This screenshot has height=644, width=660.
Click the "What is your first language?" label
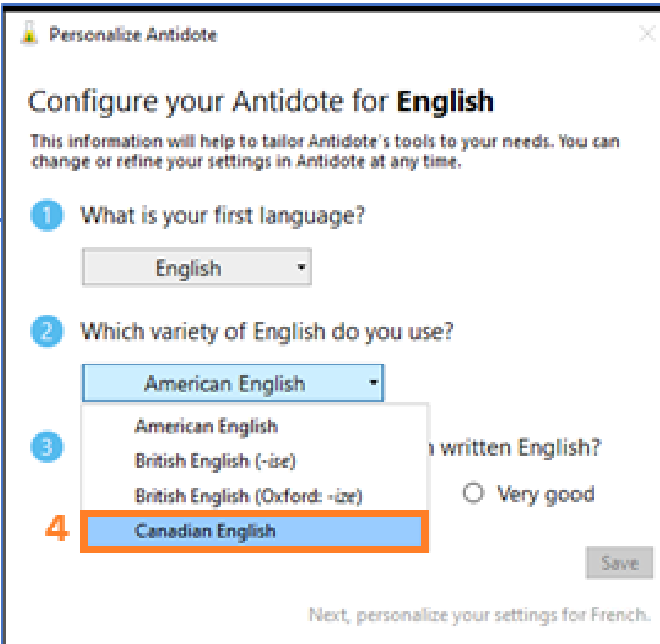(222, 217)
